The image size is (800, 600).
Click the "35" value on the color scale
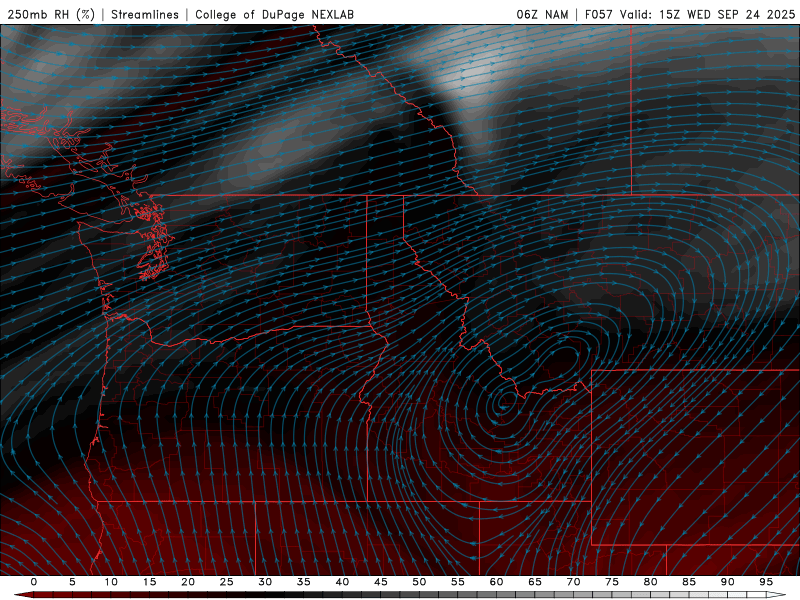tap(304, 582)
